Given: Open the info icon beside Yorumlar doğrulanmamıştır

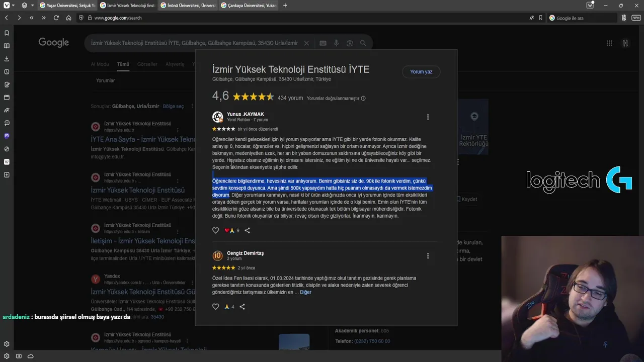Looking at the screenshot, I should (363, 99).
